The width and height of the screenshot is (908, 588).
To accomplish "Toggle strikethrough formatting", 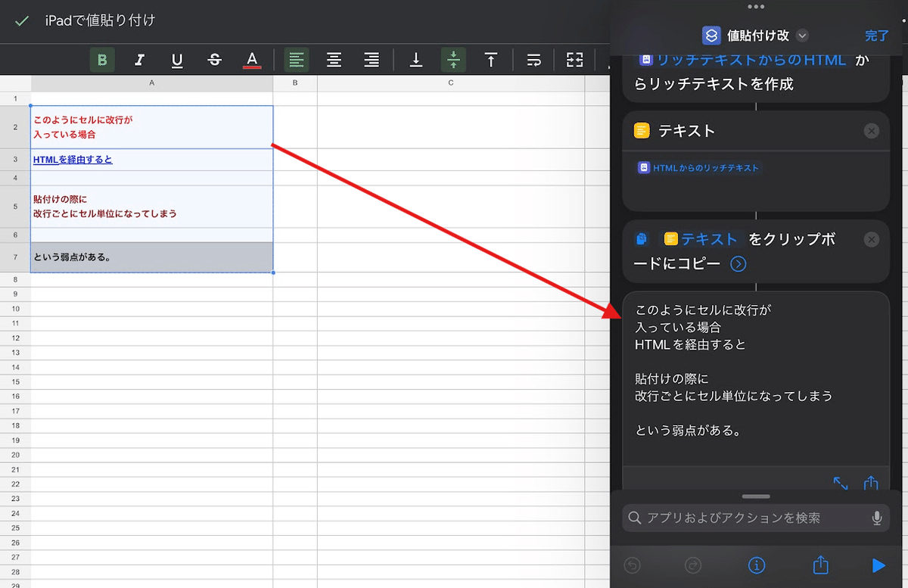I will 215,60.
